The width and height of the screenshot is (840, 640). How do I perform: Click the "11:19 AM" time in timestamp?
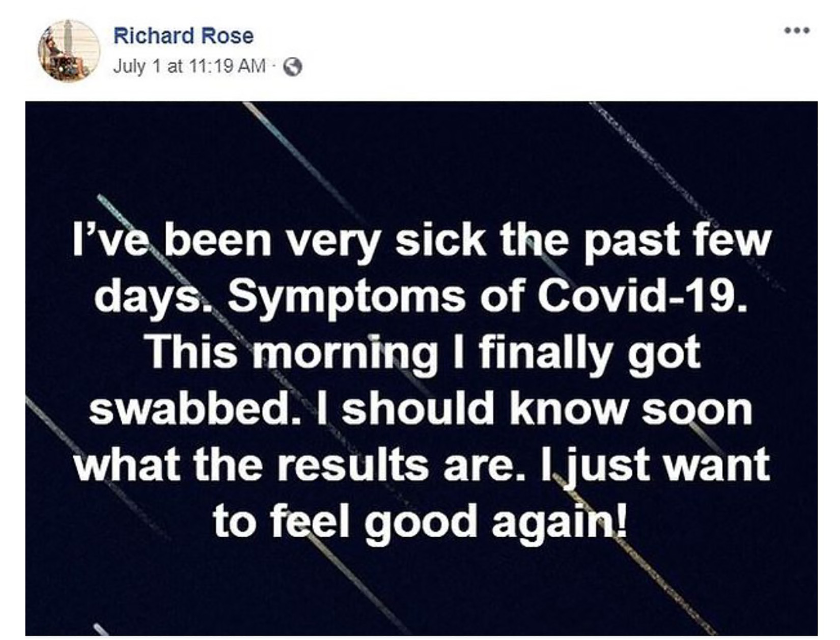pyautogui.click(x=228, y=66)
